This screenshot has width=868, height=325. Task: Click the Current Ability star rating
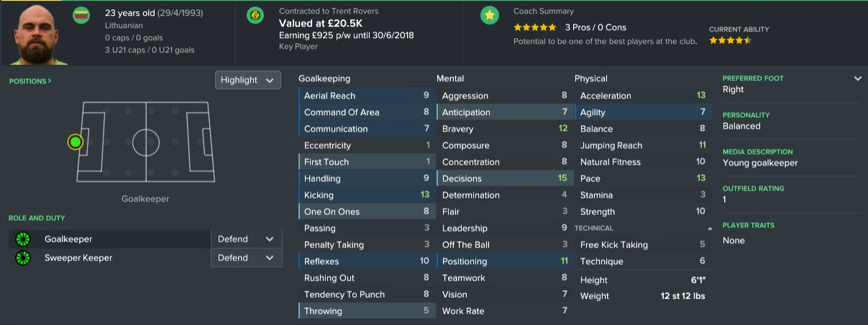730,41
